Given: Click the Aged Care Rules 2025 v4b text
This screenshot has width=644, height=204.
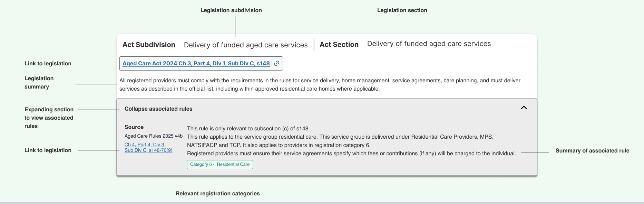Looking at the screenshot, I should [x=153, y=136].
